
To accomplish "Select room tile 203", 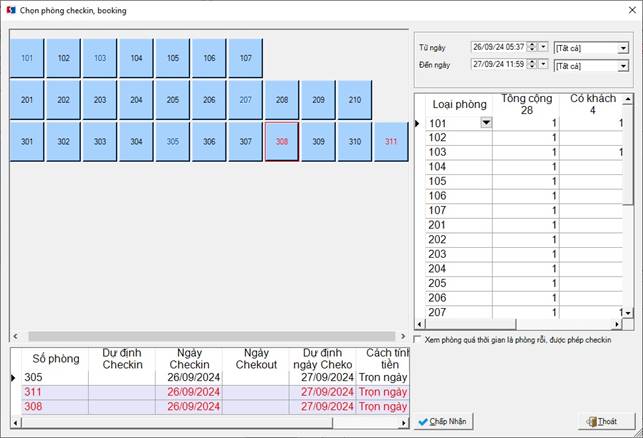I will 100,100.
